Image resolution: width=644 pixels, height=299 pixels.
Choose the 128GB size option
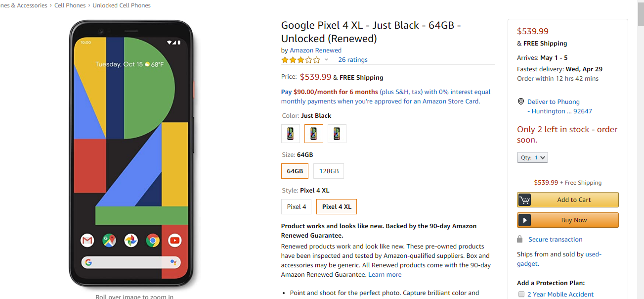pos(329,171)
